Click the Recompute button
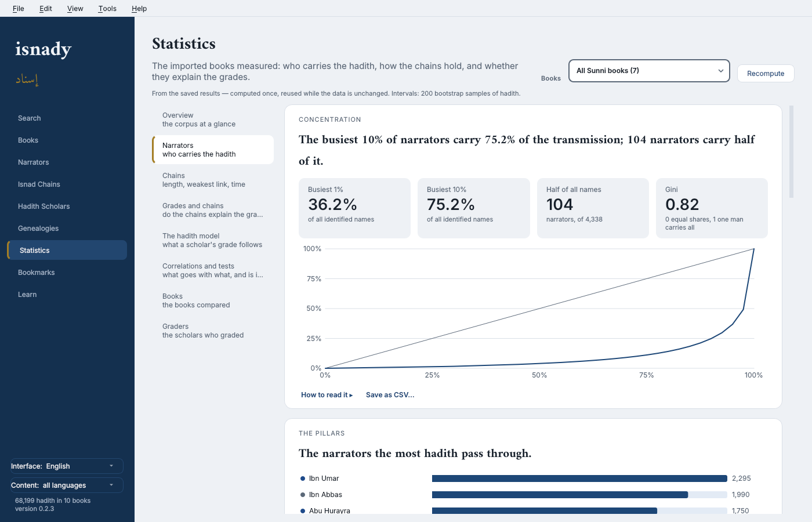 [766, 74]
